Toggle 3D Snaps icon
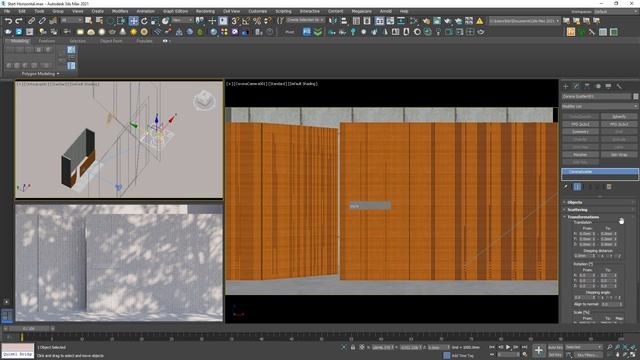Image resolution: width=640 pixels, height=360 pixels. 236,21
